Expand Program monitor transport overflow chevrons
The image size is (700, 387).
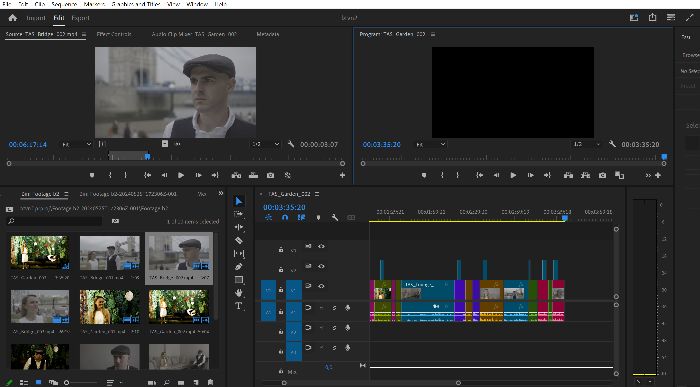(x=648, y=175)
